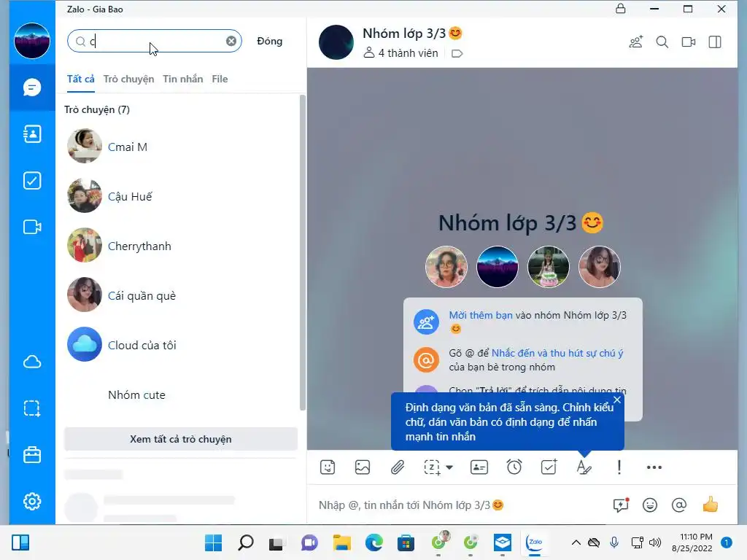The image size is (747, 560).
Task: Open the Cậu Huế conversation
Action: tap(181, 196)
